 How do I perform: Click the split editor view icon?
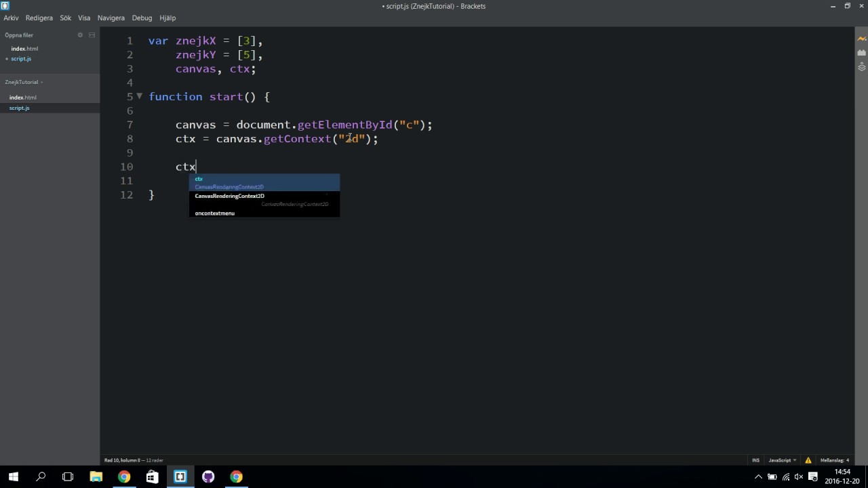tap(92, 35)
